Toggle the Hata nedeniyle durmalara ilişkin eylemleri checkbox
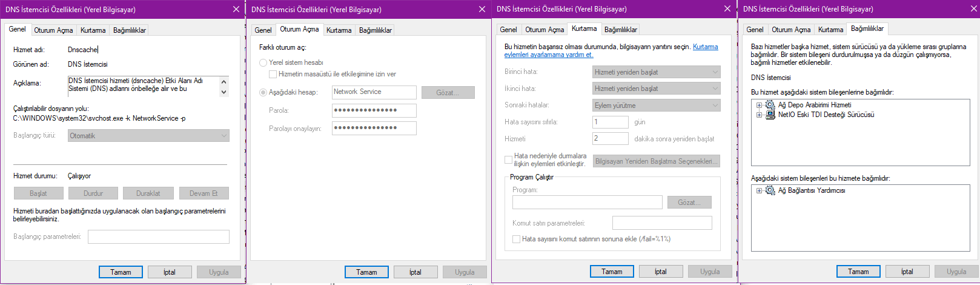This screenshot has height=285, width=980. 508,160
